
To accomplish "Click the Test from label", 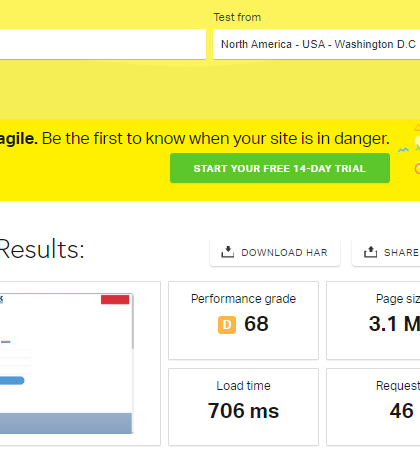I will [237, 17].
